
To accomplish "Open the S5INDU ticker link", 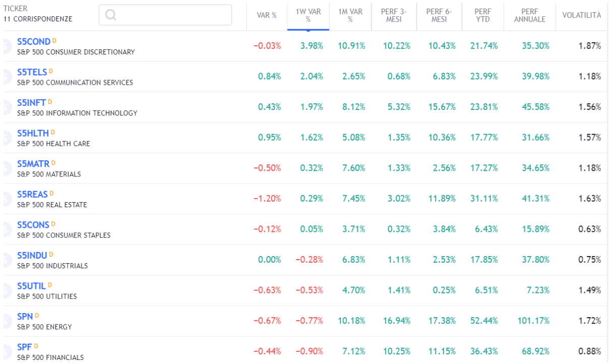I will [x=32, y=256].
